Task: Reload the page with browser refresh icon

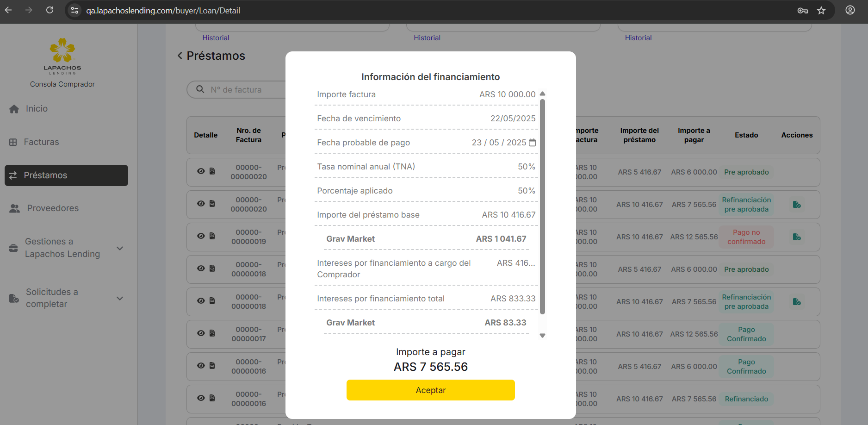Action: (x=50, y=10)
